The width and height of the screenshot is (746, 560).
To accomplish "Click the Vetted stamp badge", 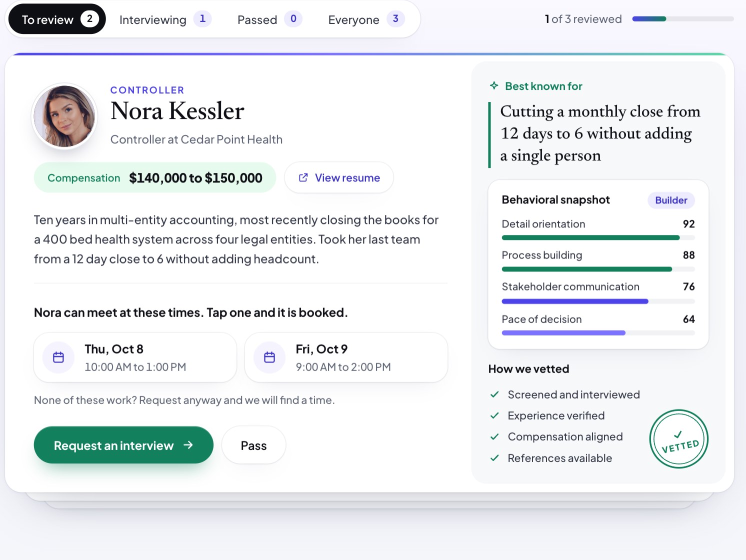I will (x=679, y=439).
